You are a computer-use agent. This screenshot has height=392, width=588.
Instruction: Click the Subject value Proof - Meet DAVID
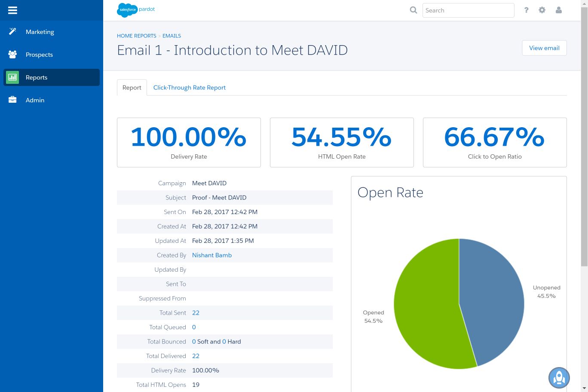tap(219, 197)
